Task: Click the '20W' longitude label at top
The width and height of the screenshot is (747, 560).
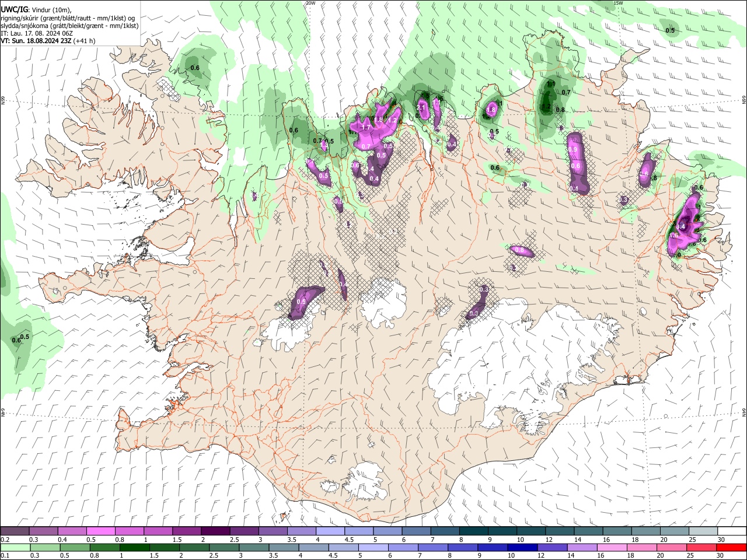Action: (x=310, y=3)
